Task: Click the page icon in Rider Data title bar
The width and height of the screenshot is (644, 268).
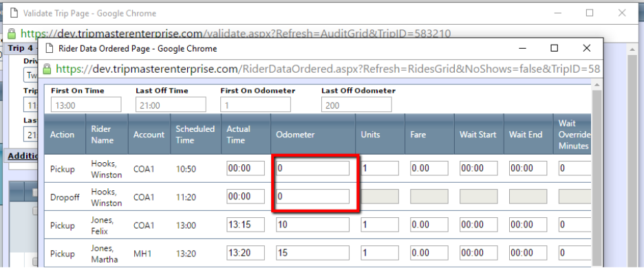Action: pos(50,48)
